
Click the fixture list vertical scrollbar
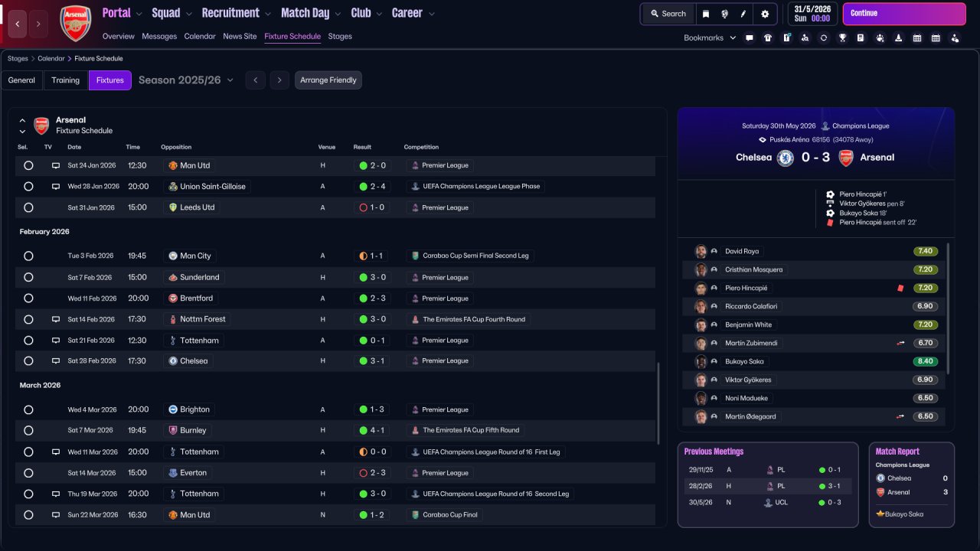pos(657,403)
